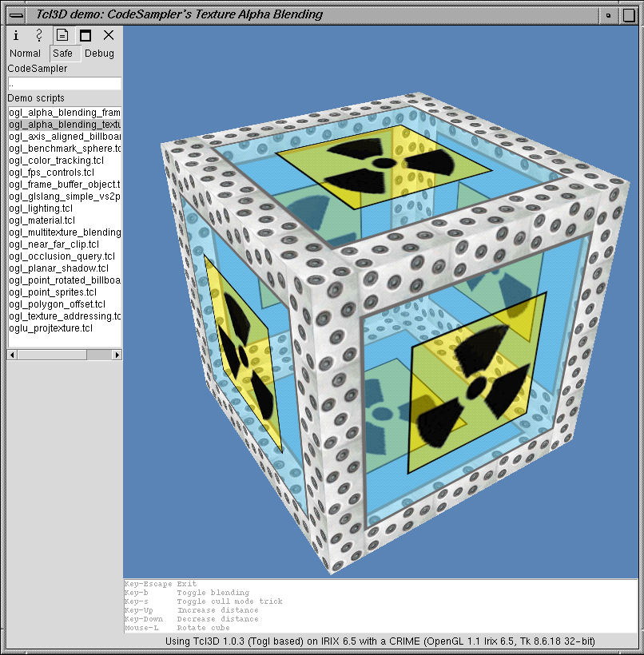Viewport: 644px width, 655px height.
Task: Click the square window toolbar icon
Action: (85, 35)
